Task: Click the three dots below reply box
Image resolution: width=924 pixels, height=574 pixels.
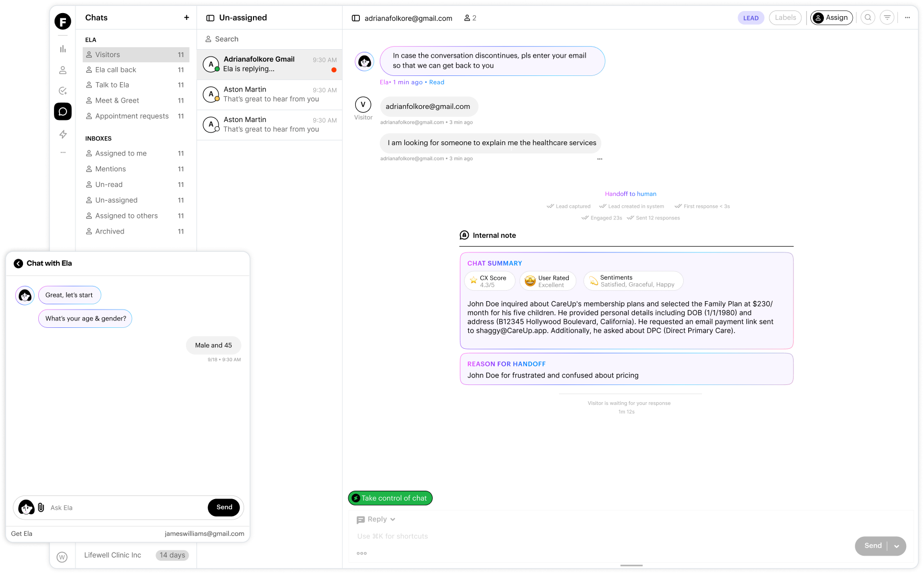Action: click(x=362, y=553)
